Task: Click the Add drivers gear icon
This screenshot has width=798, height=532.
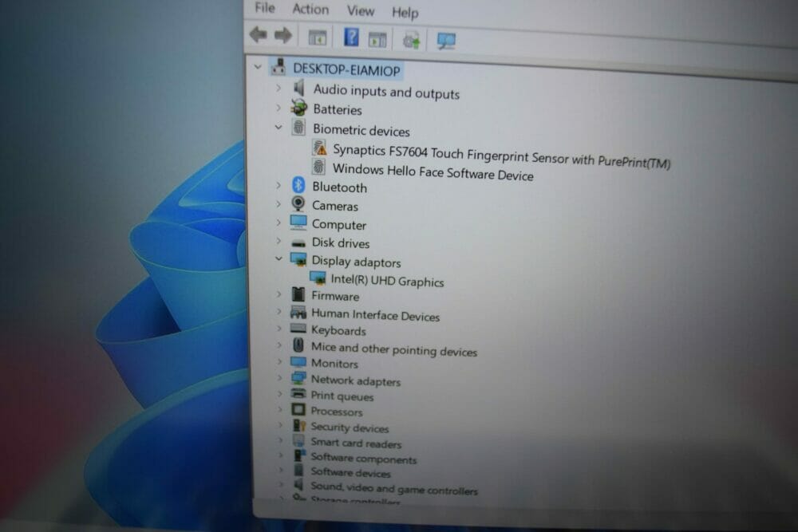Action: (x=411, y=40)
